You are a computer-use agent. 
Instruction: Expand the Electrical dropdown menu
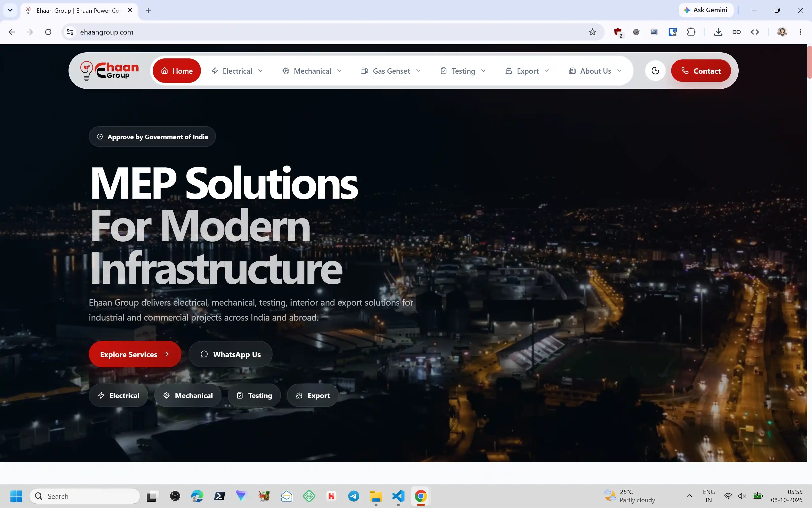238,71
